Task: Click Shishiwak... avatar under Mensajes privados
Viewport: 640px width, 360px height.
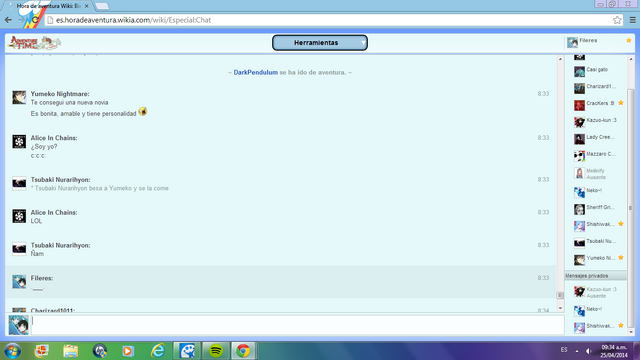Action: click(x=579, y=328)
